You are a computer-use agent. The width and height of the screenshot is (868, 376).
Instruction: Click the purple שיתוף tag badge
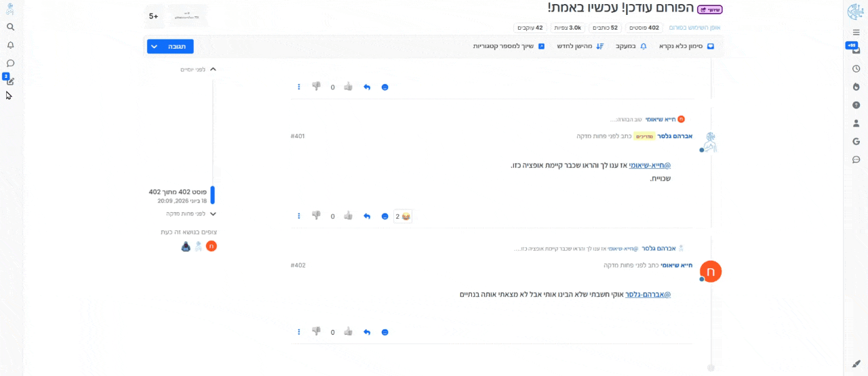(x=709, y=9)
